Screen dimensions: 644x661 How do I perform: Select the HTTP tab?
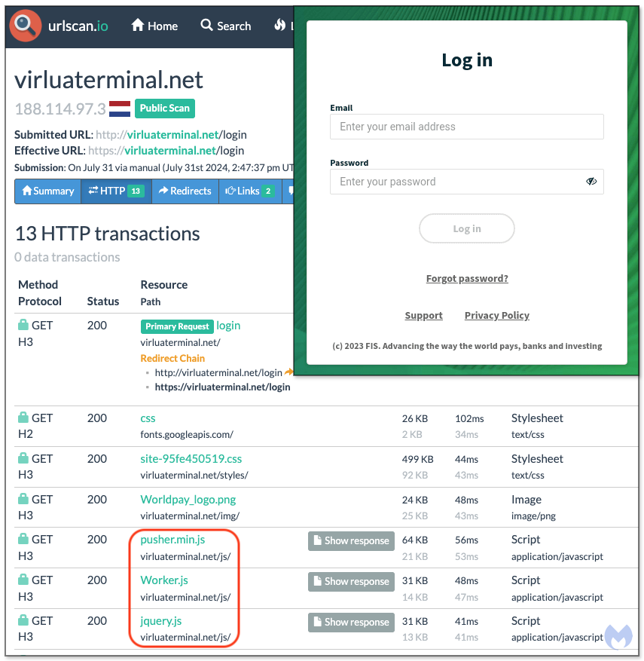(x=116, y=191)
